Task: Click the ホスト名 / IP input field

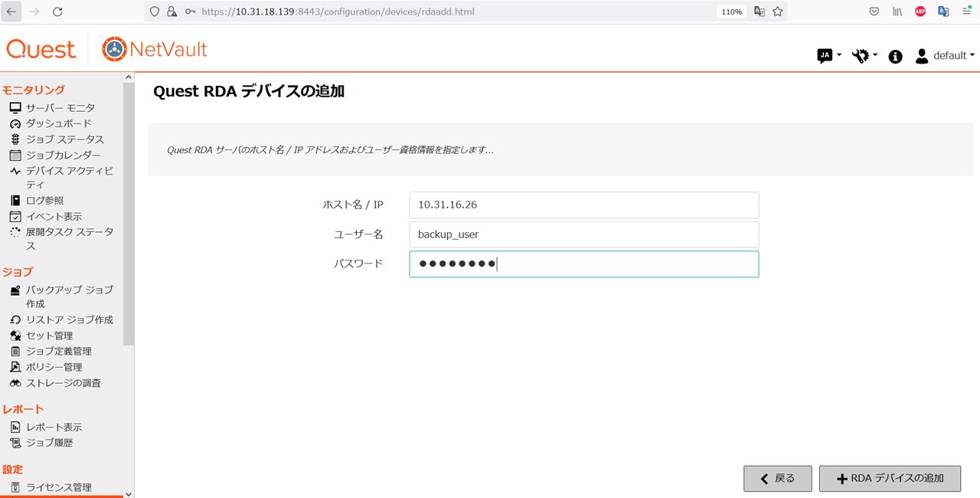Action: point(584,205)
